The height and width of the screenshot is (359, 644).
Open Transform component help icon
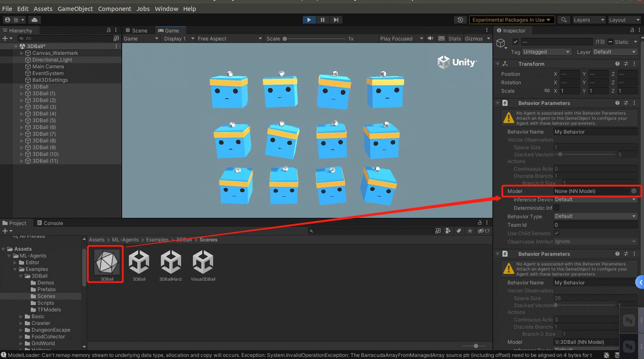pyautogui.click(x=617, y=64)
